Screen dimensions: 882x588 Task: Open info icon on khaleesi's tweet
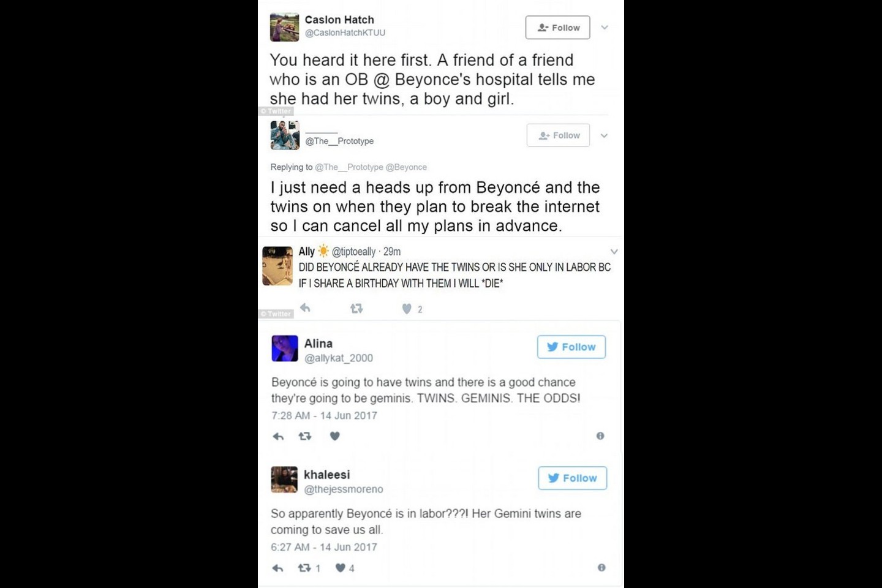(x=601, y=567)
